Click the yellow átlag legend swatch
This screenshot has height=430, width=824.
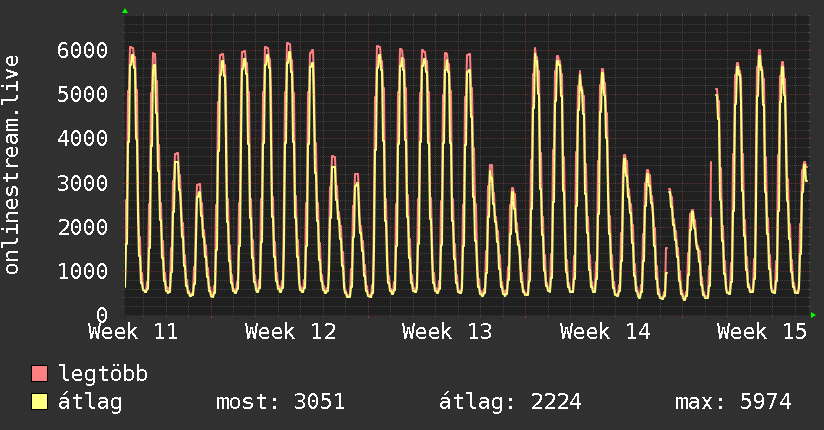click(39, 402)
